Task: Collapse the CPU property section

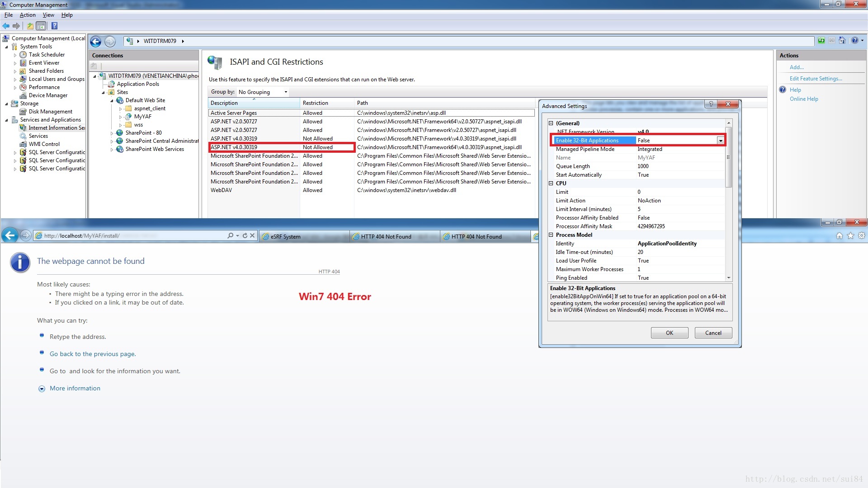Action: pos(551,183)
